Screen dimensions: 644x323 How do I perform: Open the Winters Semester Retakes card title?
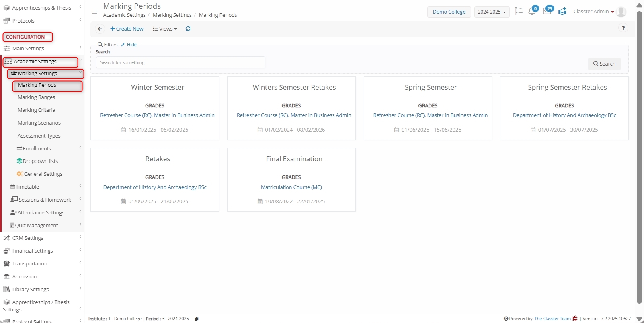click(294, 87)
